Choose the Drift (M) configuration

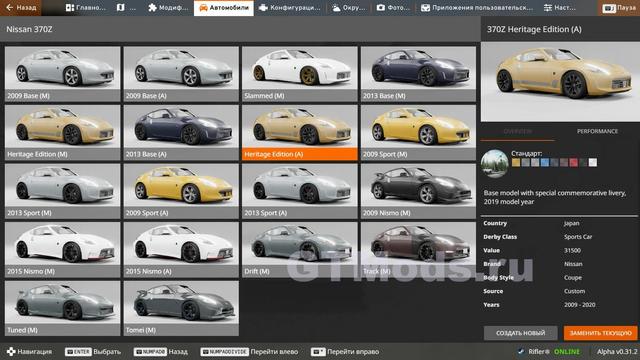tap(300, 250)
